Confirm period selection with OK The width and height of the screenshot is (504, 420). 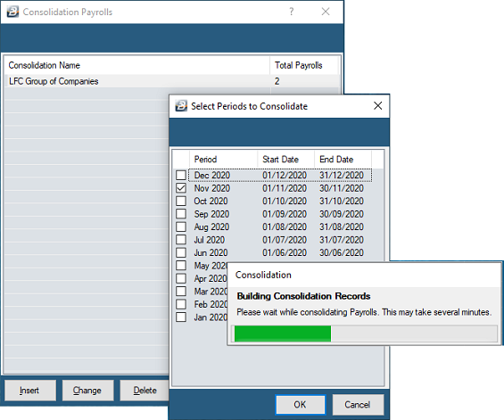click(x=301, y=405)
